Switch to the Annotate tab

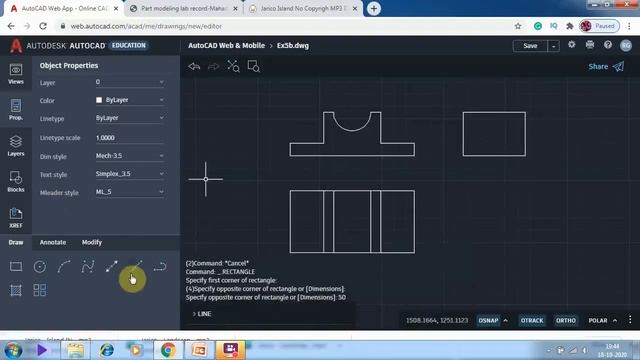tap(53, 242)
